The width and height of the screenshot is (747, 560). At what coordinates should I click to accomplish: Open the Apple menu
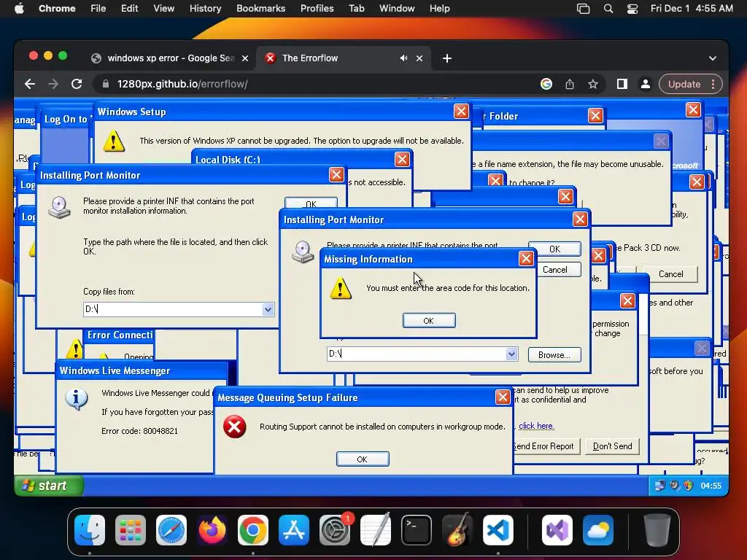tap(19, 9)
